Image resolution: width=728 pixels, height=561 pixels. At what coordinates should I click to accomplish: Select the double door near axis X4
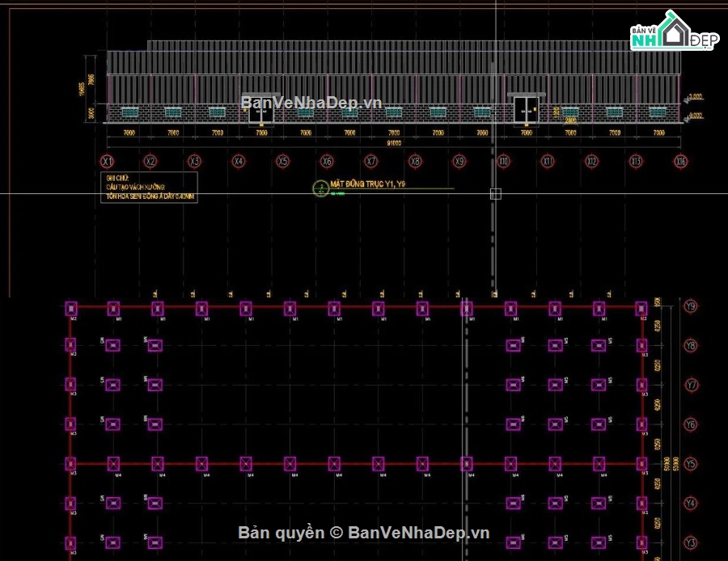(261, 109)
